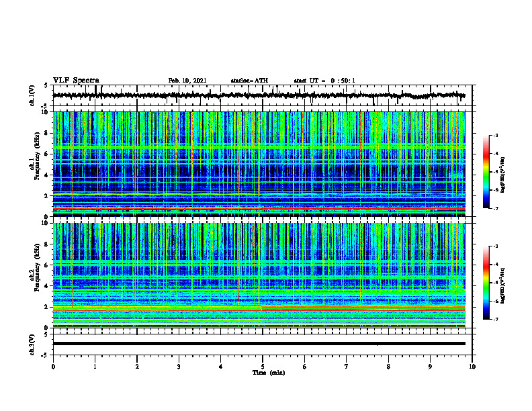Image resolution: width=532 pixels, height=411 pixels.
Task: Click the time axis tick label 1
Action: 95,367
